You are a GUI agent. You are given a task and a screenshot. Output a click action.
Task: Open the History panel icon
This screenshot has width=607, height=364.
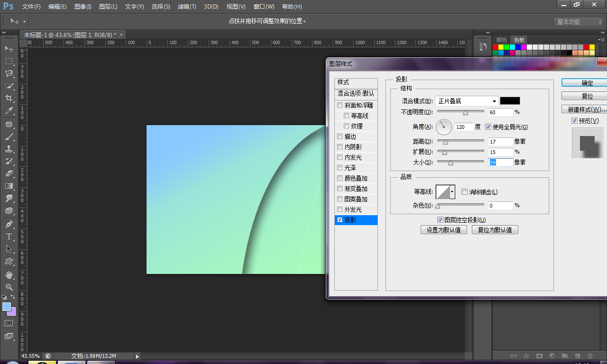(x=483, y=46)
